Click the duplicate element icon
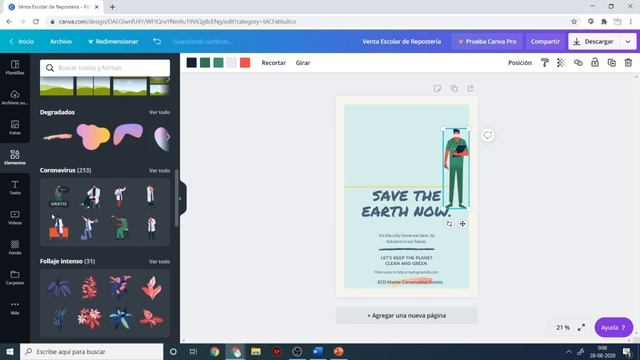Image resolution: width=640 pixels, height=360 pixels. pos(611,62)
